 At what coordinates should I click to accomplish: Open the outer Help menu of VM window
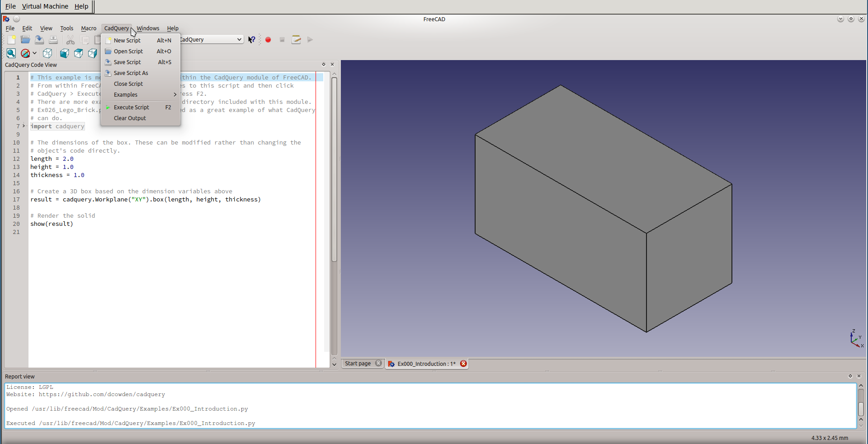click(81, 6)
